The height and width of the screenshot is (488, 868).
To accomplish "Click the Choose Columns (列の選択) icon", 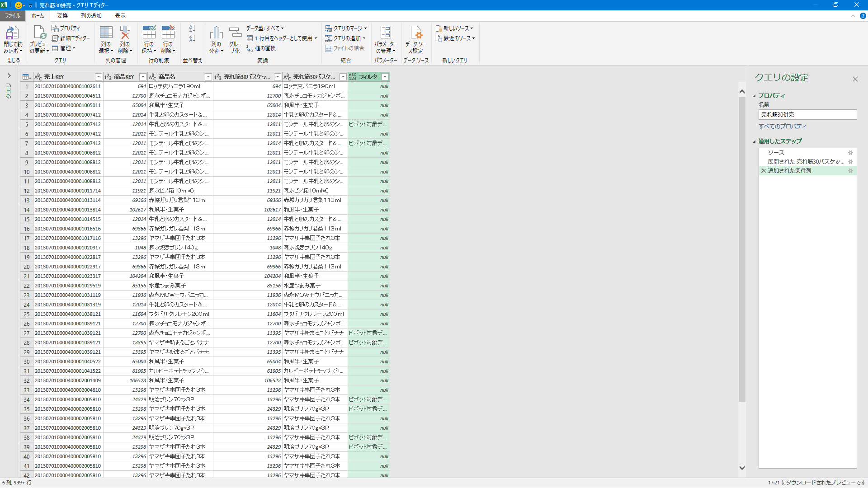I will click(106, 33).
